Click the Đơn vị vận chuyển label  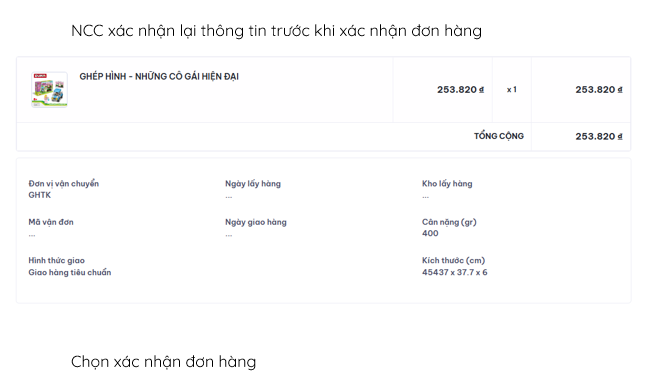tap(64, 184)
